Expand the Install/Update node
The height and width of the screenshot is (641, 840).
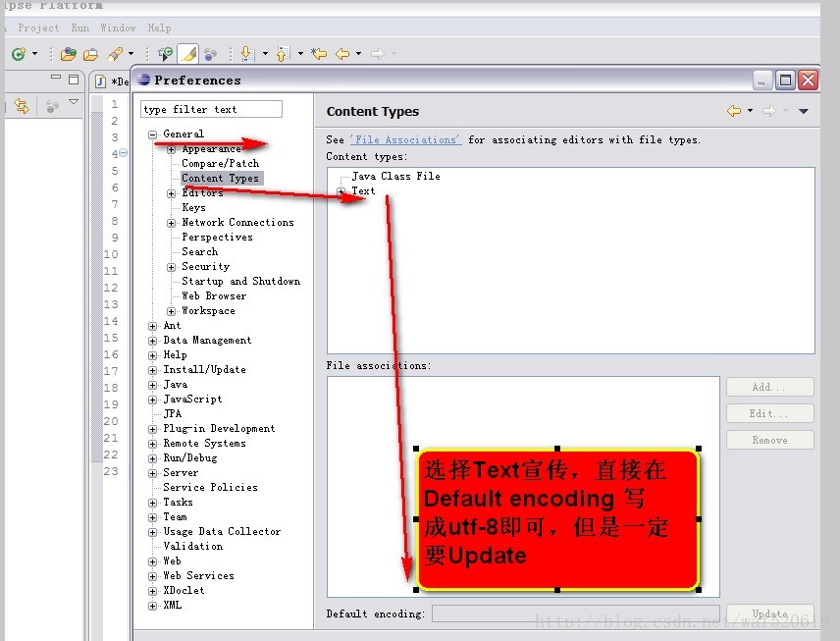point(153,370)
